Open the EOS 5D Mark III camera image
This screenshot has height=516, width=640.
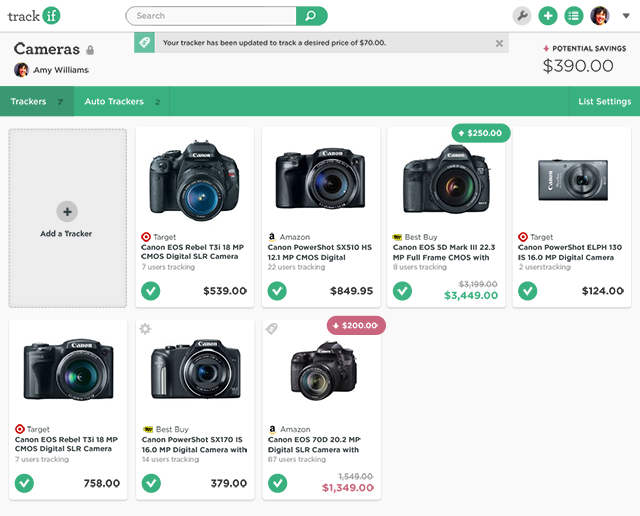click(x=447, y=180)
